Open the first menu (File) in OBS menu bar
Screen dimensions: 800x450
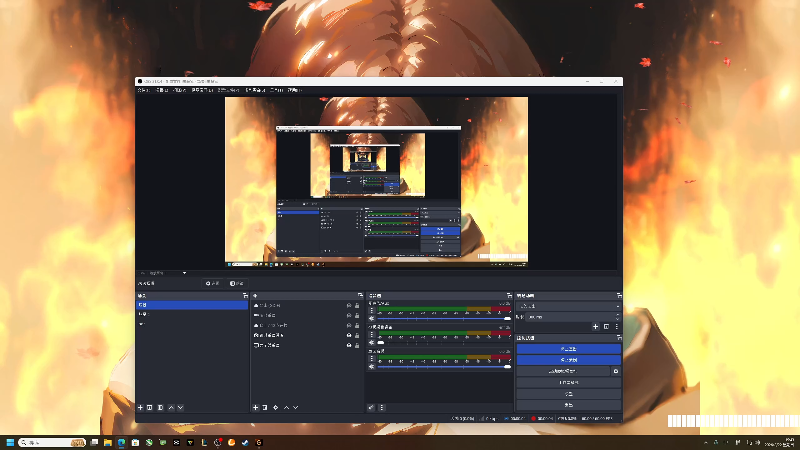(x=143, y=90)
